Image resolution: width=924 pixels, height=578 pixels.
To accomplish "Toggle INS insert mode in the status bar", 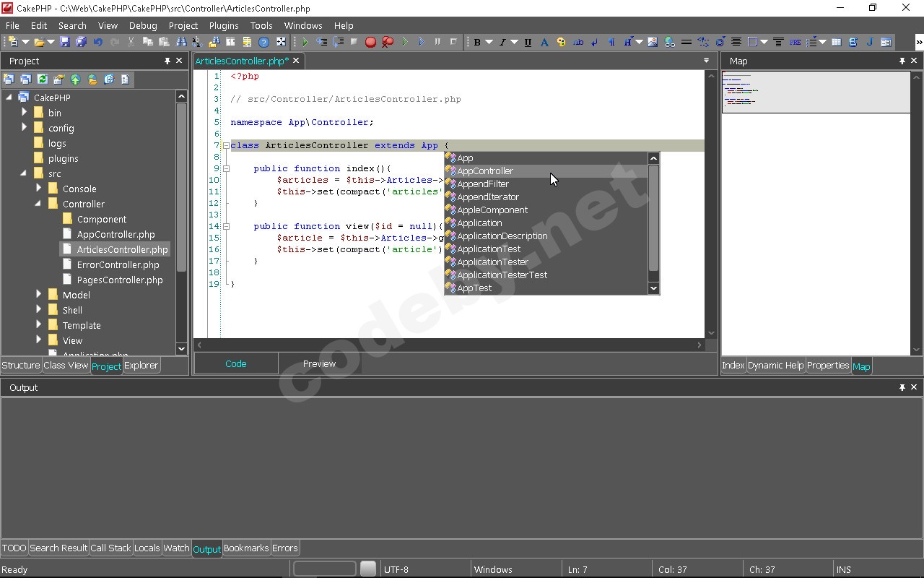I will click(x=843, y=569).
